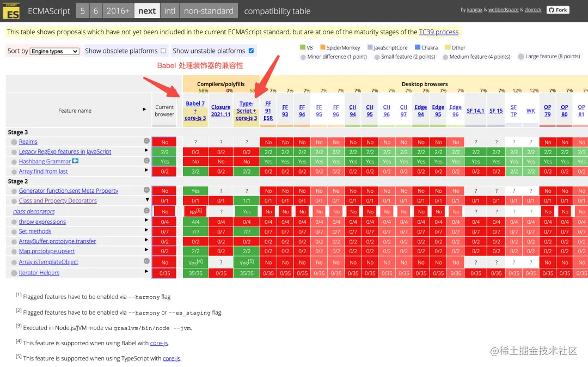Viewport: 588px width, 367px height.
Task: Click SF 14.1 column header
Action: click(x=475, y=111)
